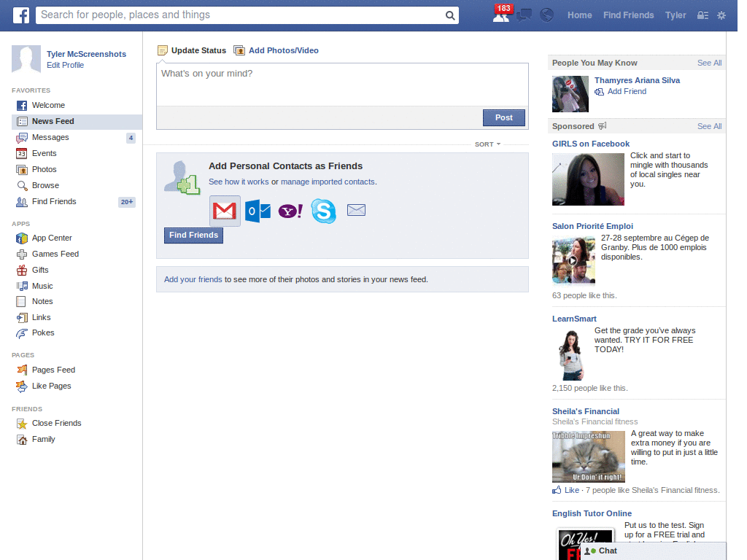
Task: Open News Feed in the sidebar
Action: (x=77, y=122)
